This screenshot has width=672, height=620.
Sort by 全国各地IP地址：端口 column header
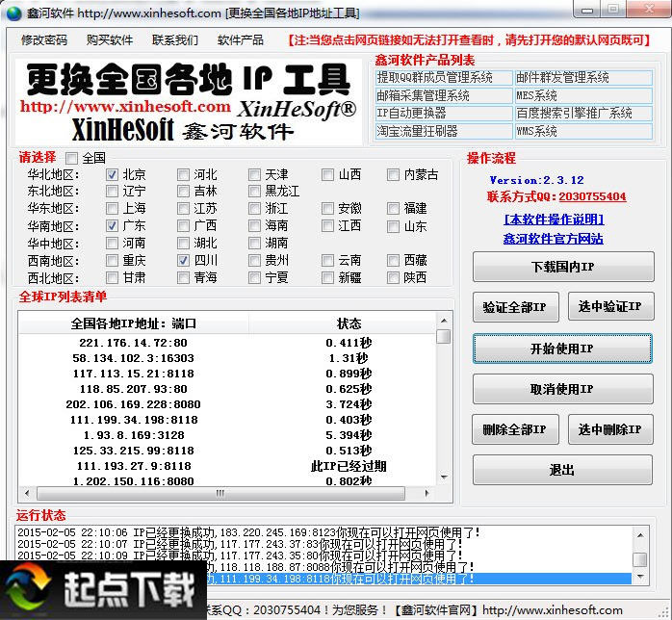tap(133, 323)
